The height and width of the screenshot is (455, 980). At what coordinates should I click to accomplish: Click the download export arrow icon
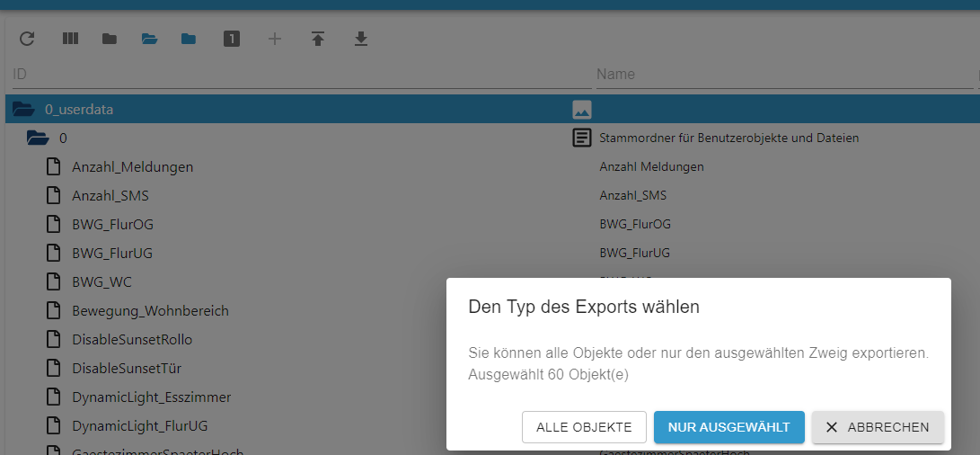(360, 40)
